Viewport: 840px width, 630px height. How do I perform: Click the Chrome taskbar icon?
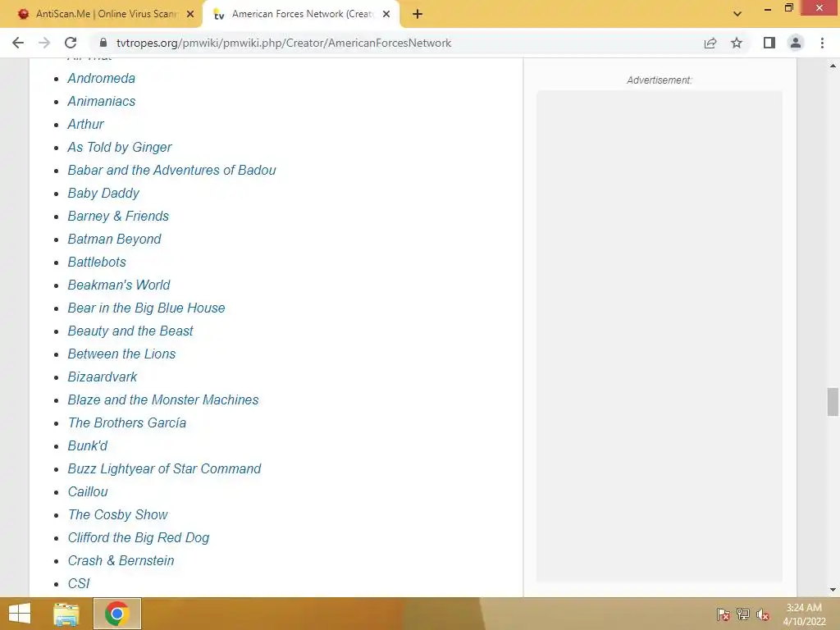pyautogui.click(x=117, y=614)
